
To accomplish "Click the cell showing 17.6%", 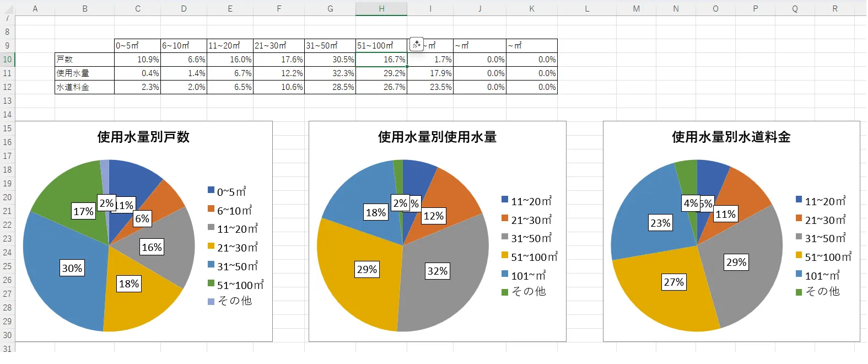I will click(279, 60).
